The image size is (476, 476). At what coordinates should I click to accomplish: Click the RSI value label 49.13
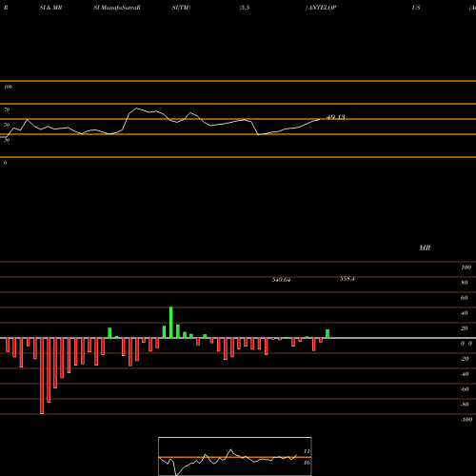tap(336, 117)
